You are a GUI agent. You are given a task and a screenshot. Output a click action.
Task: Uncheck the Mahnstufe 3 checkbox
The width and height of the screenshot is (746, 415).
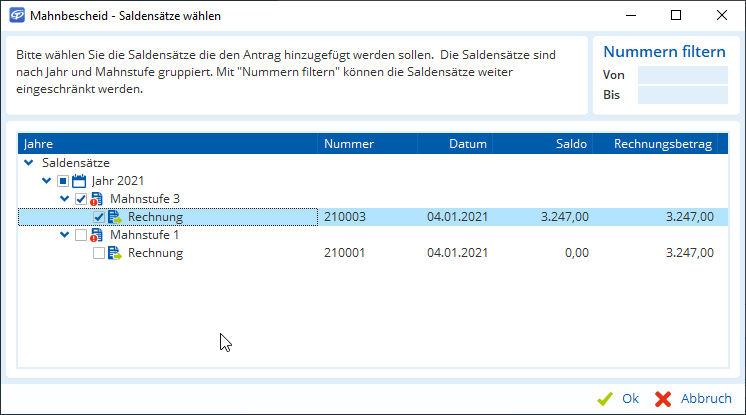pyautogui.click(x=80, y=199)
